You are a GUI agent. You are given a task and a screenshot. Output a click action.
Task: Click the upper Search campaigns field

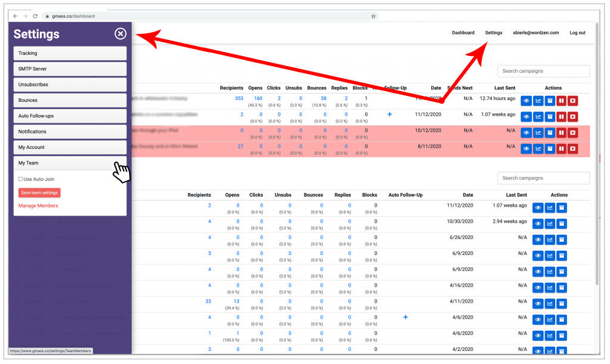(x=543, y=71)
